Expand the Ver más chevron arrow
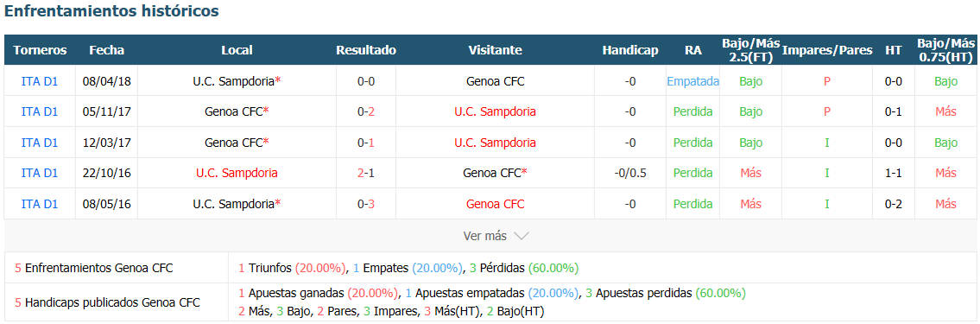 522,236
